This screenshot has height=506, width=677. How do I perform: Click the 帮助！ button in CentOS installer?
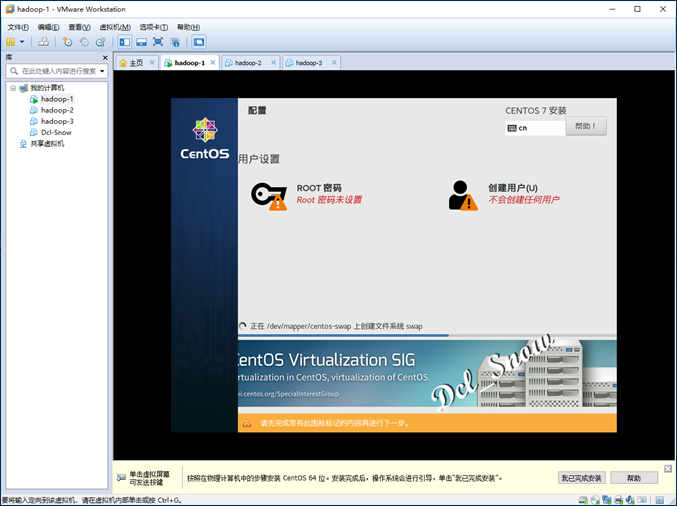point(586,126)
